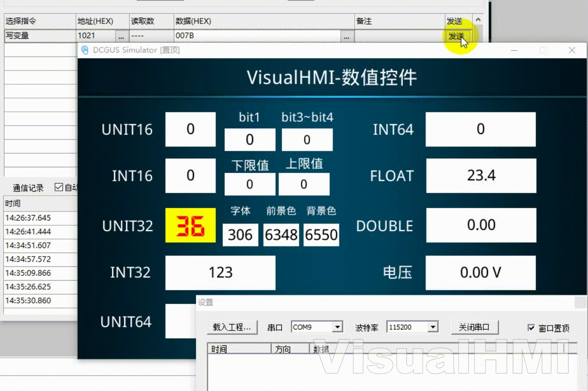Click the 载入工程... button
This screenshot has width=588, height=391.
pyautogui.click(x=232, y=327)
